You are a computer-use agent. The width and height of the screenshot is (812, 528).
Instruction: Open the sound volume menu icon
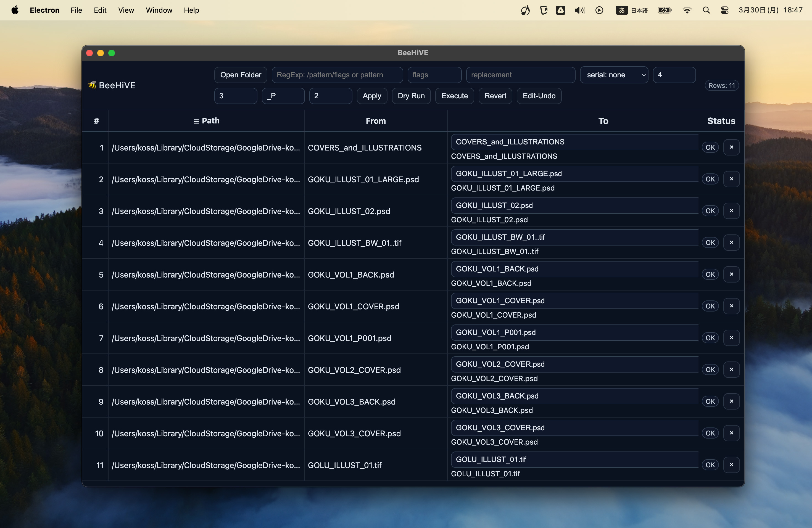click(x=579, y=10)
